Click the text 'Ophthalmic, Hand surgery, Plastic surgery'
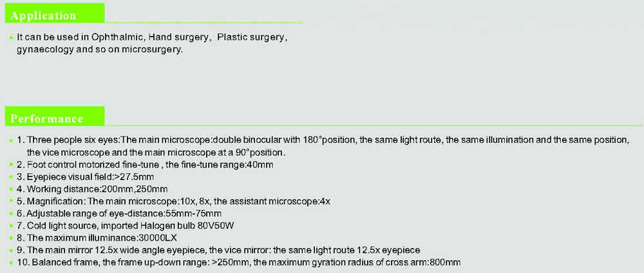 pyautogui.click(x=184, y=38)
